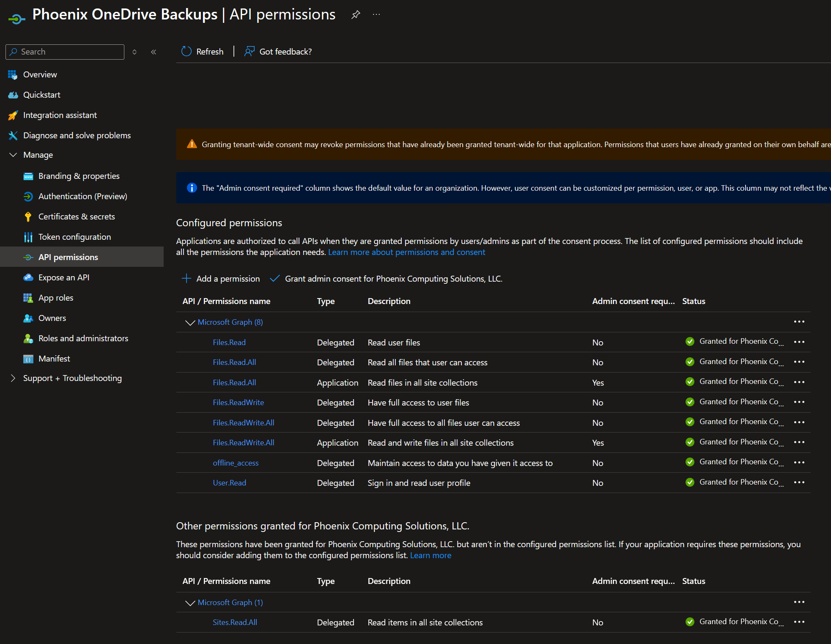Click the App roles grid icon
The height and width of the screenshot is (644, 831).
[x=28, y=298]
